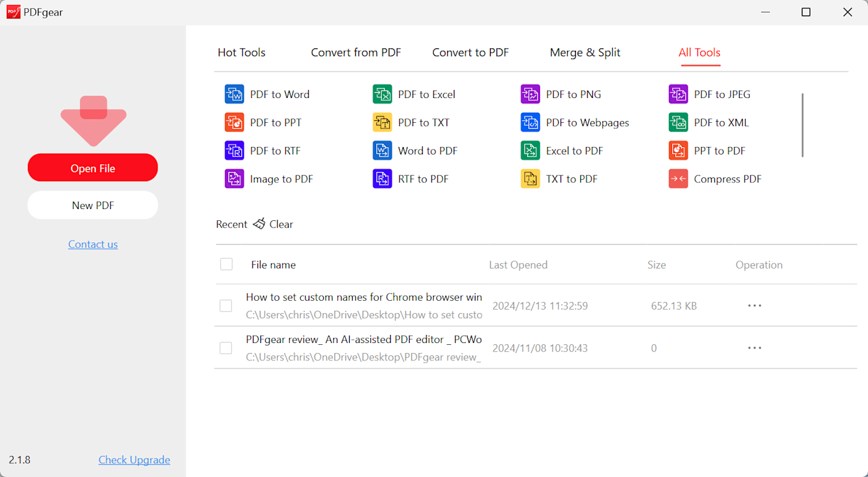Screen dimensions: 868x477
Task: Click the Check Upgrade link
Action: pyautogui.click(x=135, y=460)
